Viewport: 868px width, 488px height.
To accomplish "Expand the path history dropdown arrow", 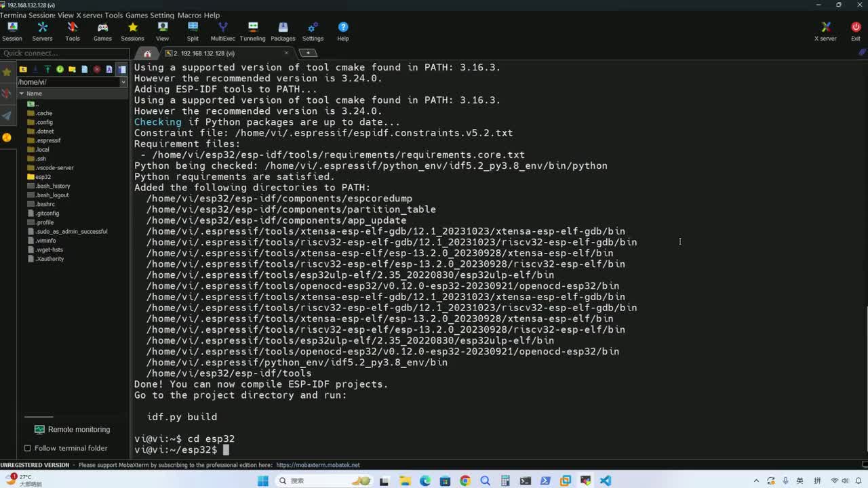I will [x=123, y=82].
